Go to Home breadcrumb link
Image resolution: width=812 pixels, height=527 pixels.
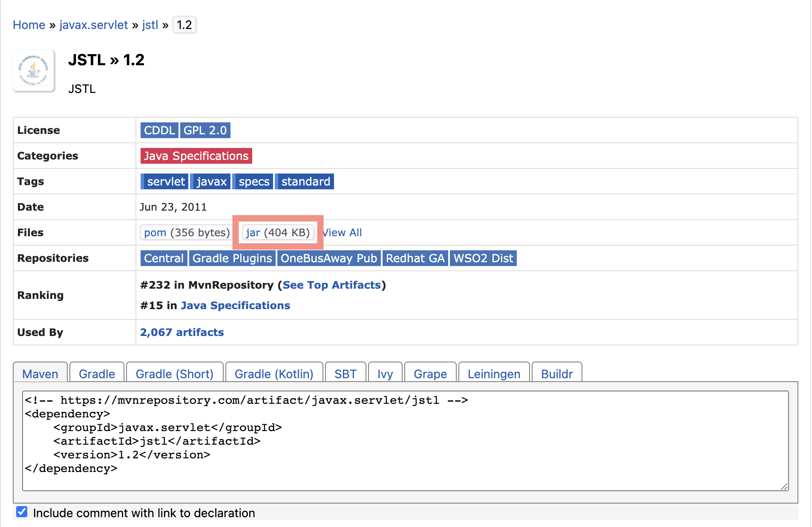point(29,25)
